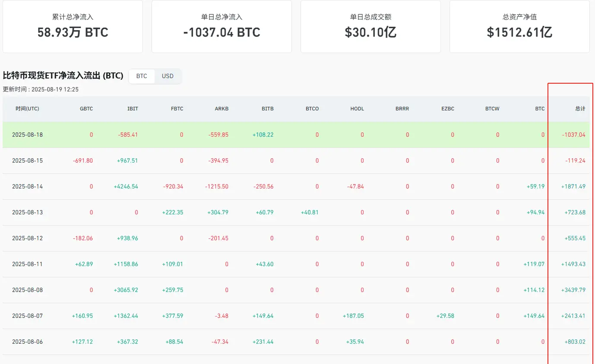Screen dimensions: 595x364
Task: Switch the table to BTC units
Action: coord(142,76)
